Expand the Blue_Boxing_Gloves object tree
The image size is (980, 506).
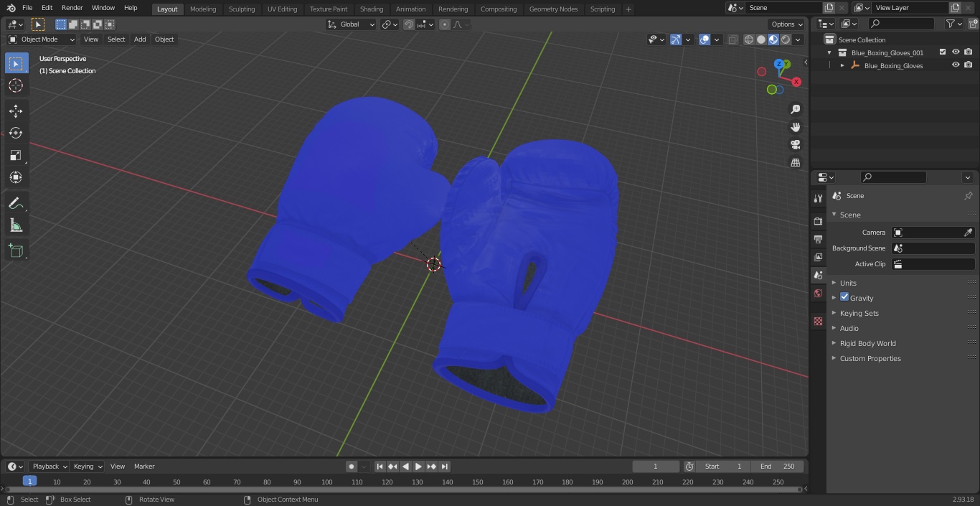click(x=843, y=65)
